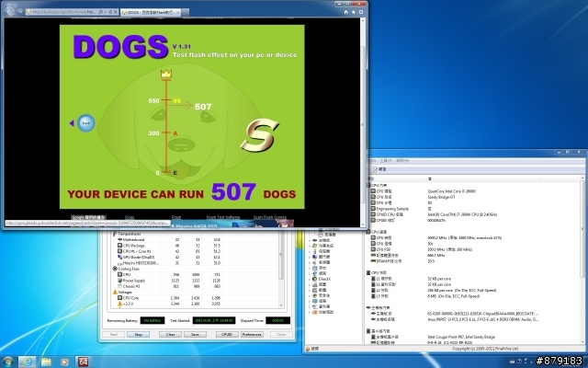The image size is (588, 368).
Task: Select the Motherboard temperature row icon
Action: coord(119,239)
